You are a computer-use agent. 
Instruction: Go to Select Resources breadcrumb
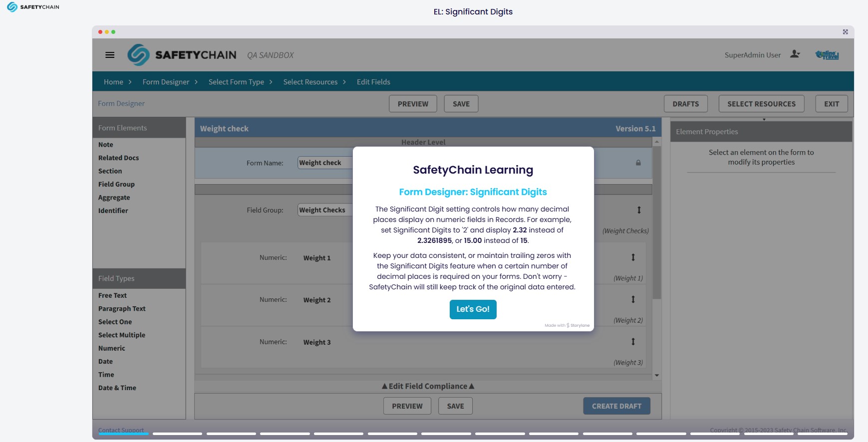tap(310, 82)
